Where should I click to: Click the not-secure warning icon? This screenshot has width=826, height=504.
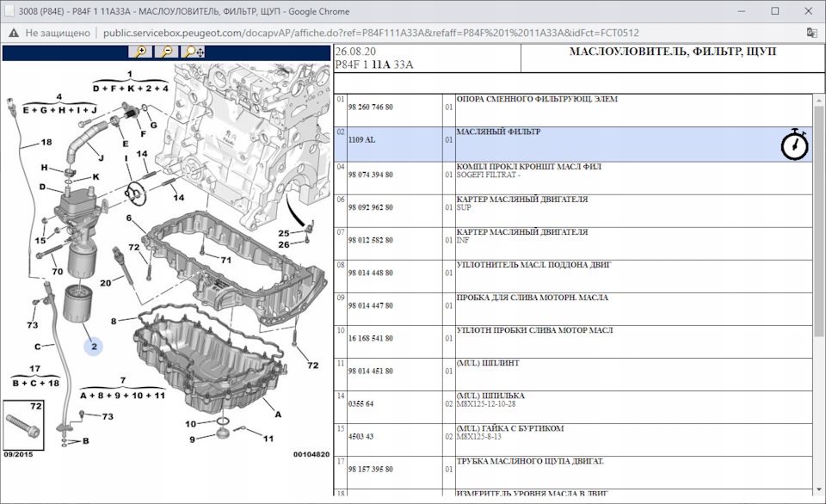coord(12,33)
